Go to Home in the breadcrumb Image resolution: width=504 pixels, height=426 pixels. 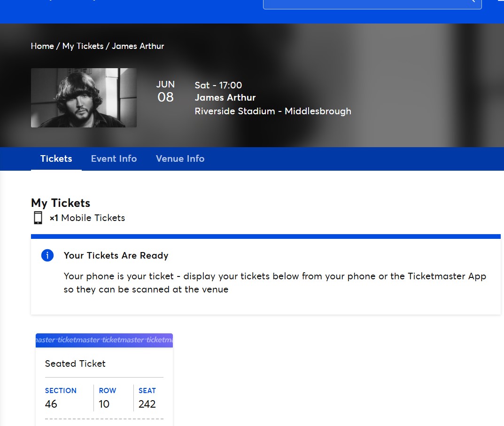(42, 46)
